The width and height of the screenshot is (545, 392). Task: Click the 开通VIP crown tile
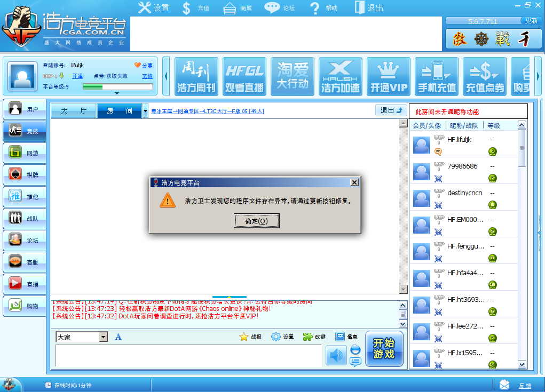pyautogui.click(x=389, y=76)
